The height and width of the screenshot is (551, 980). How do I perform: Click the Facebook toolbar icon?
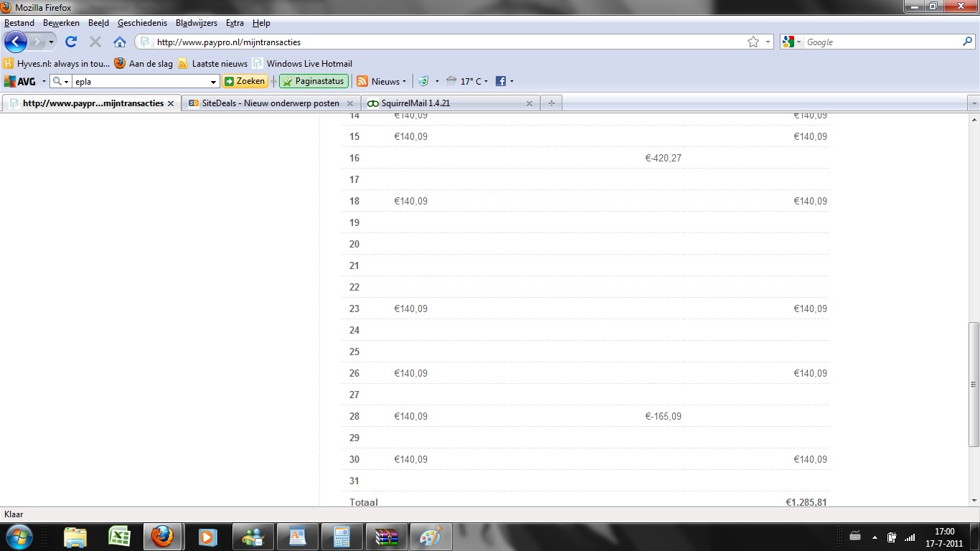(501, 81)
